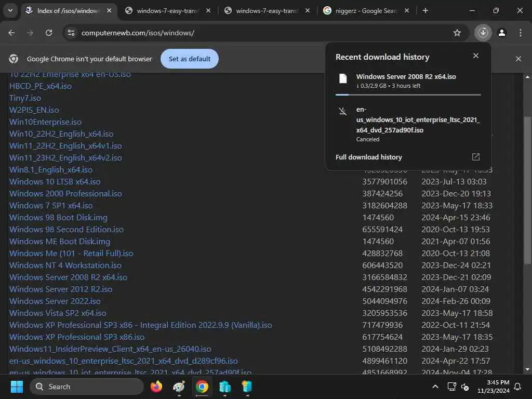Click Windows Server 2008 R2 x64.iso link in list
Screen dimensions: 532x399
coord(68,277)
